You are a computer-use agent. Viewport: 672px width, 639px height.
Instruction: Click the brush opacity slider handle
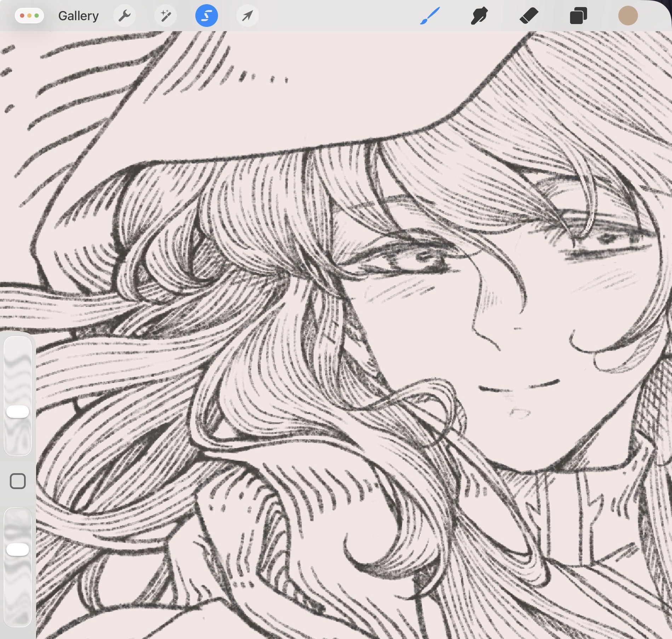(x=18, y=549)
